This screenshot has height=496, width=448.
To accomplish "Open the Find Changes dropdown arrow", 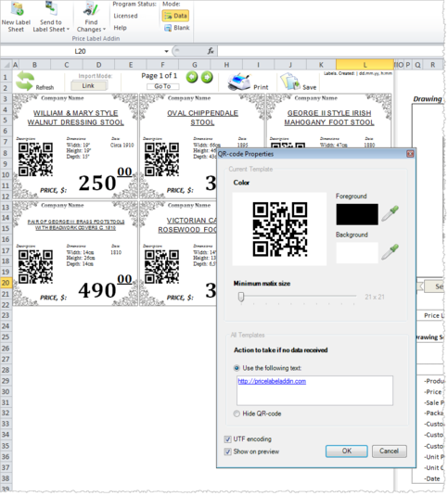I will (x=104, y=30).
